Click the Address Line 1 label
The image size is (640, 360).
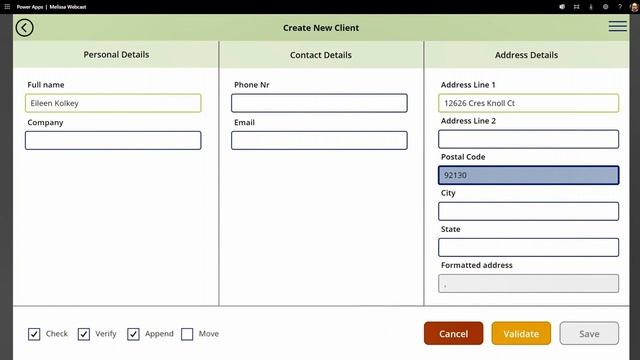[x=468, y=85]
